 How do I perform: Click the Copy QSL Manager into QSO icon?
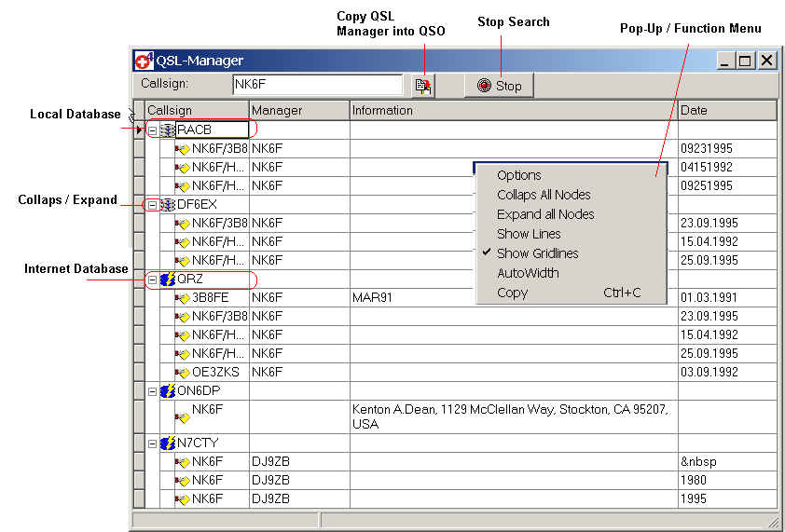click(x=423, y=86)
